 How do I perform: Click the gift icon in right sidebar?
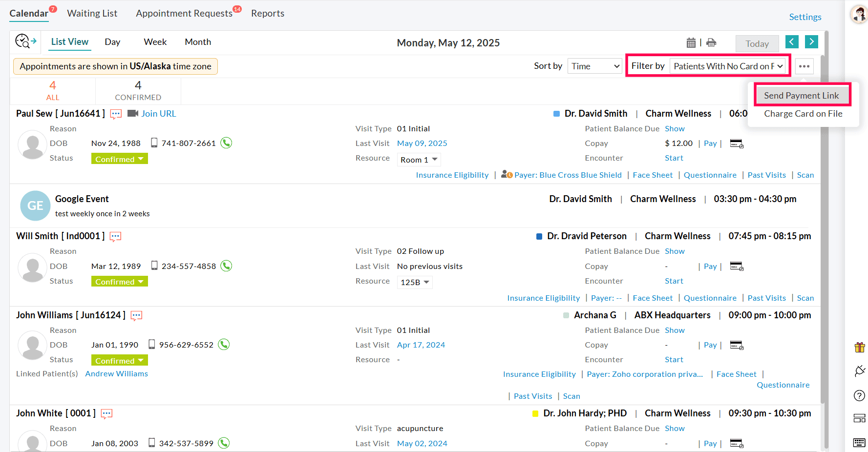(x=860, y=347)
